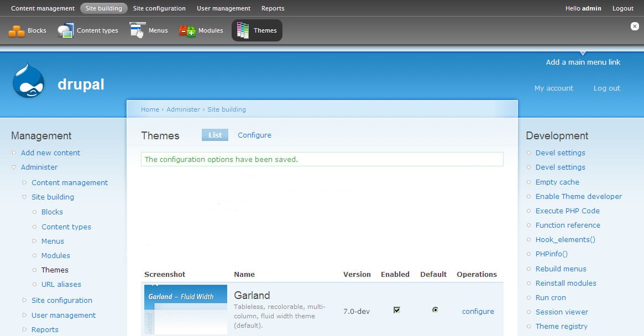Expand the Reports sidebar arrow
644x336 pixels.
[x=25, y=329]
